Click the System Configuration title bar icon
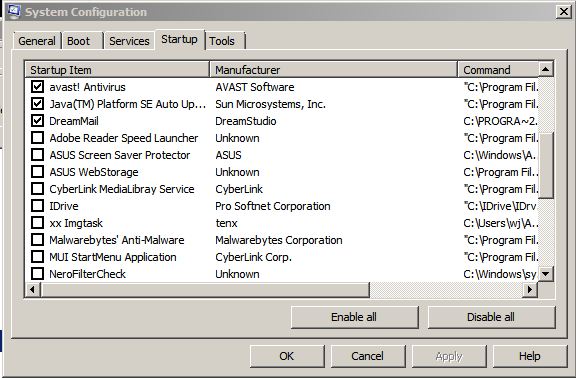 pos(14,11)
